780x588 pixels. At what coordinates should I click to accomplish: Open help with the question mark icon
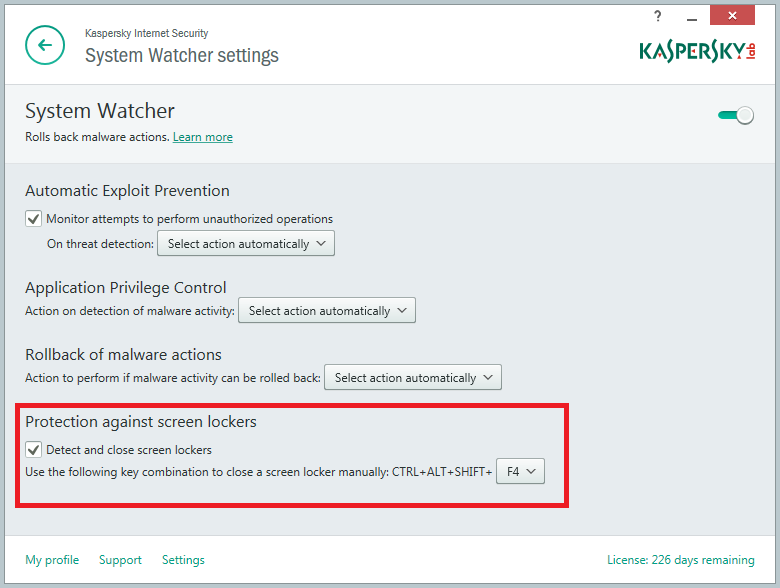[x=658, y=16]
